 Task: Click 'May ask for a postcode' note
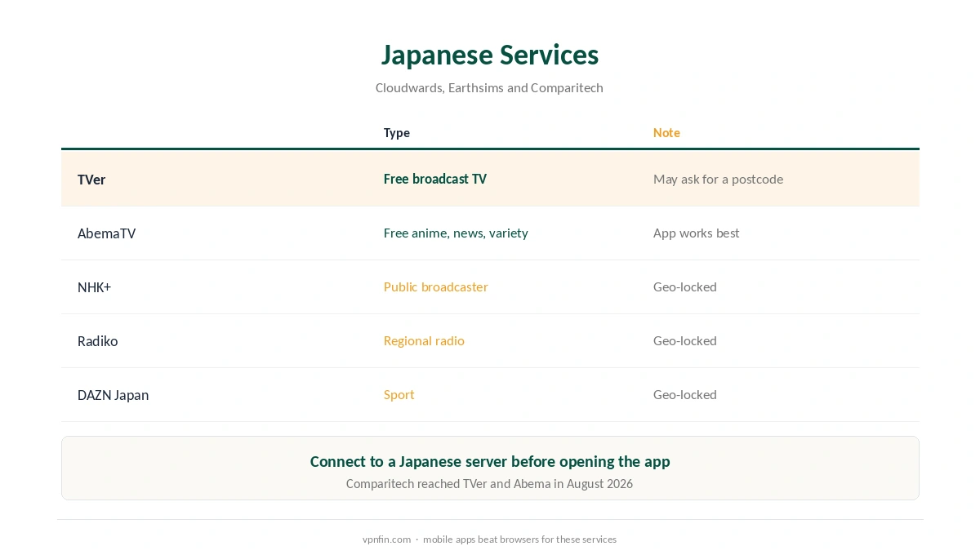point(718,179)
